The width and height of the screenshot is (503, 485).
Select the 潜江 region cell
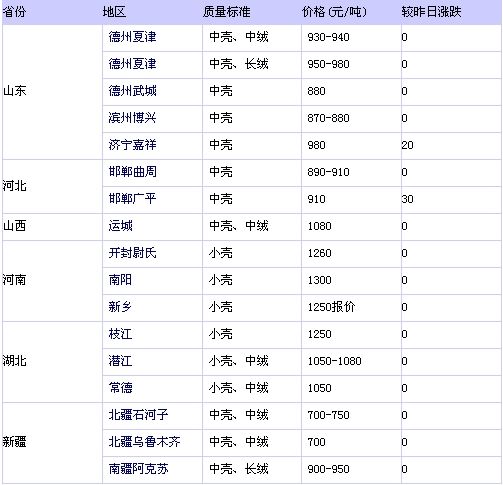152,362
